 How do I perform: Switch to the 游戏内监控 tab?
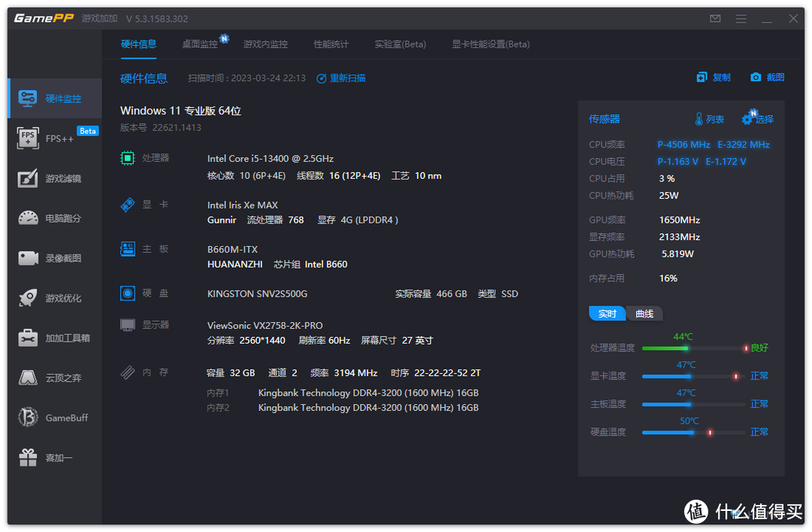pos(265,44)
